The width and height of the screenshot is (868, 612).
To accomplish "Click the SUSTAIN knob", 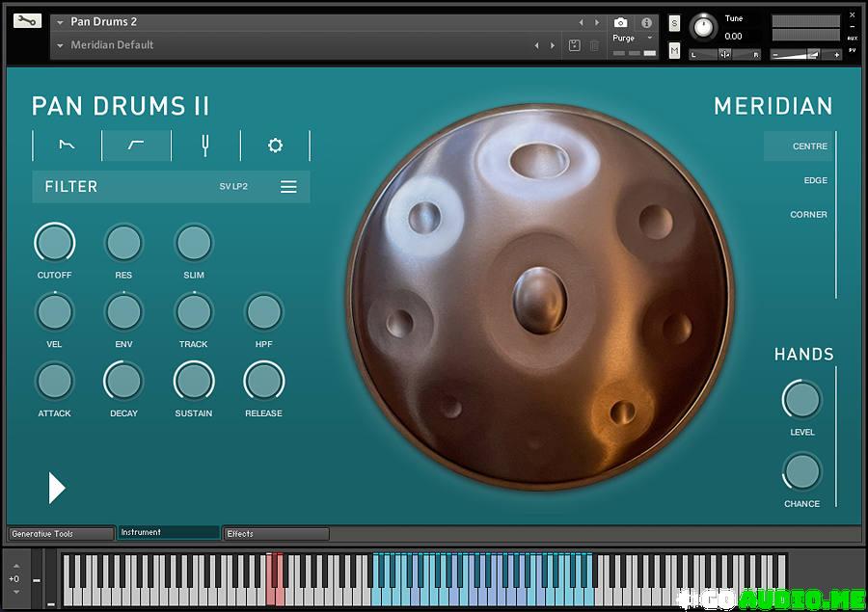I will [194, 382].
